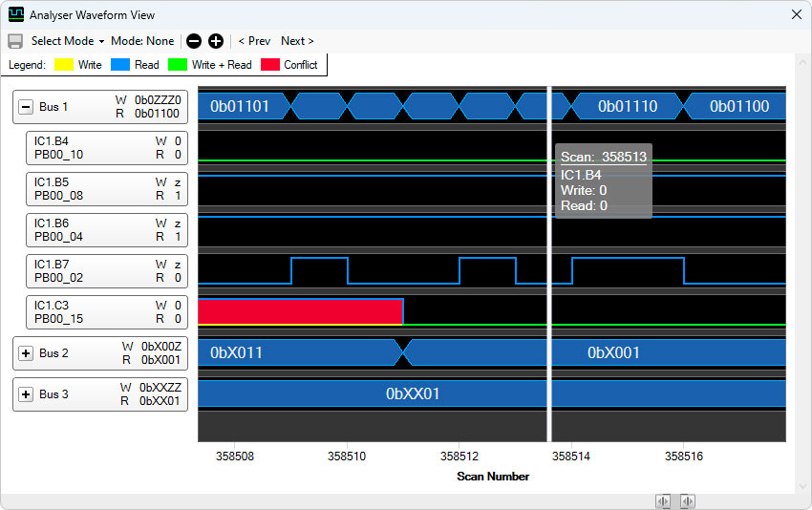Zoom in with the plus icon
The height and width of the screenshot is (510, 812).
tap(216, 41)
